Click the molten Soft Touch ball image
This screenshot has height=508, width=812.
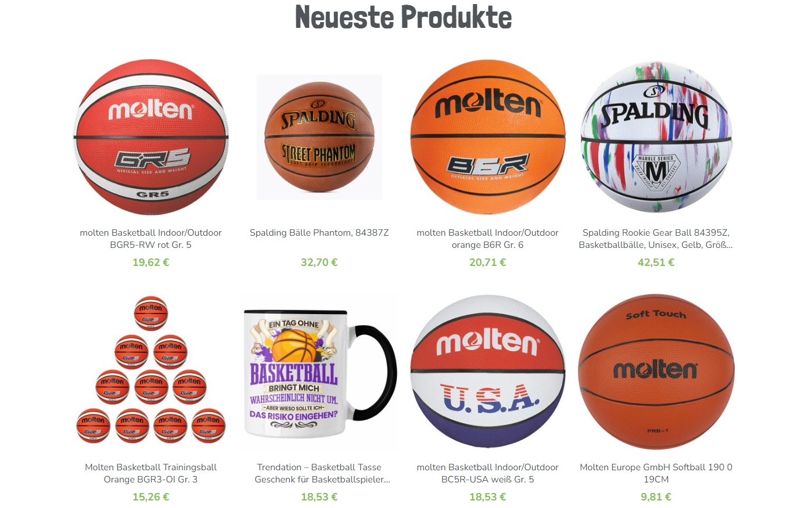(x=656, y=372)
